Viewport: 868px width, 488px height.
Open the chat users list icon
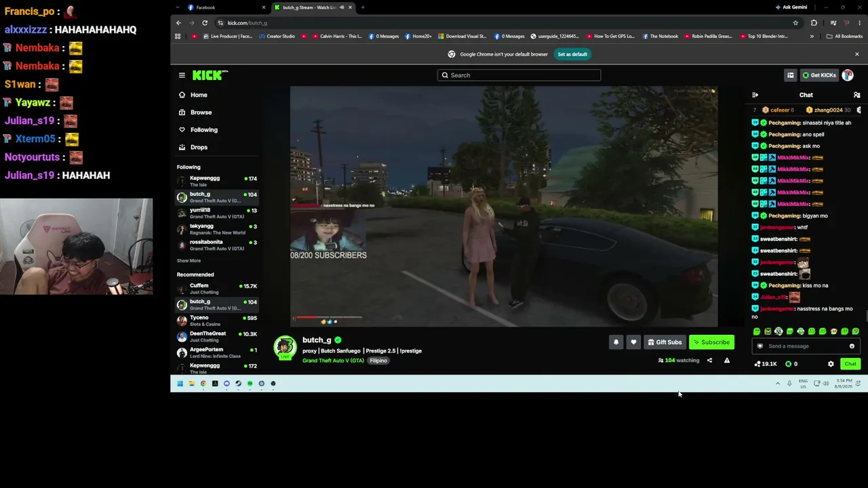click(856, 95)
